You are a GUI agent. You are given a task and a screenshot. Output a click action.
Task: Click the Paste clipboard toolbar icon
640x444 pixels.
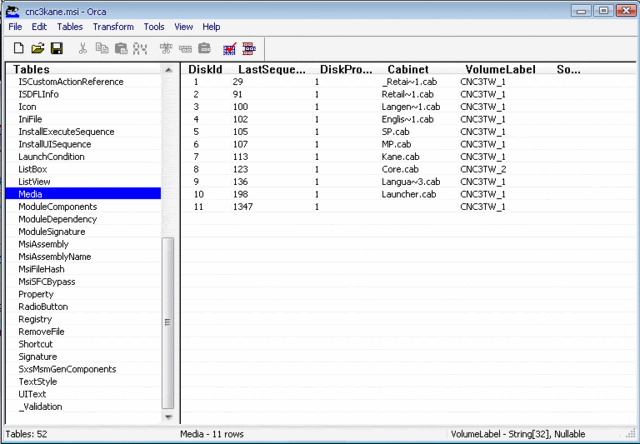[x=121, y=49]
